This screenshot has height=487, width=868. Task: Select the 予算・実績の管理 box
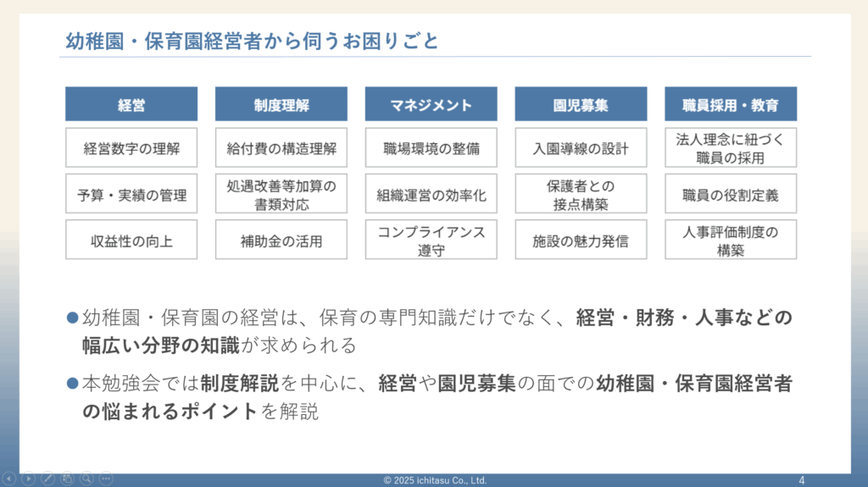click(131, 194)
